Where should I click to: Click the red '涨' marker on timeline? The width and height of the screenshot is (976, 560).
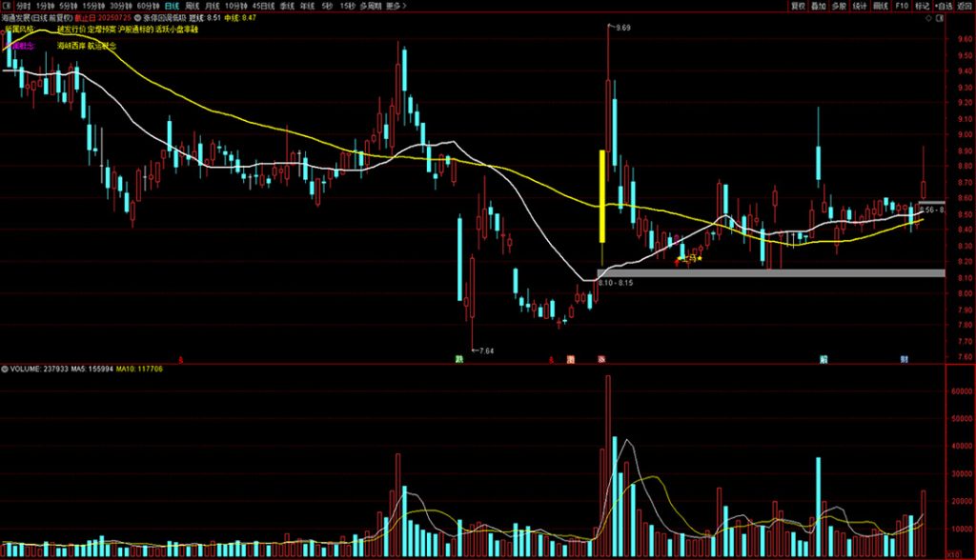pyautogui.click(x=600, y=360)
